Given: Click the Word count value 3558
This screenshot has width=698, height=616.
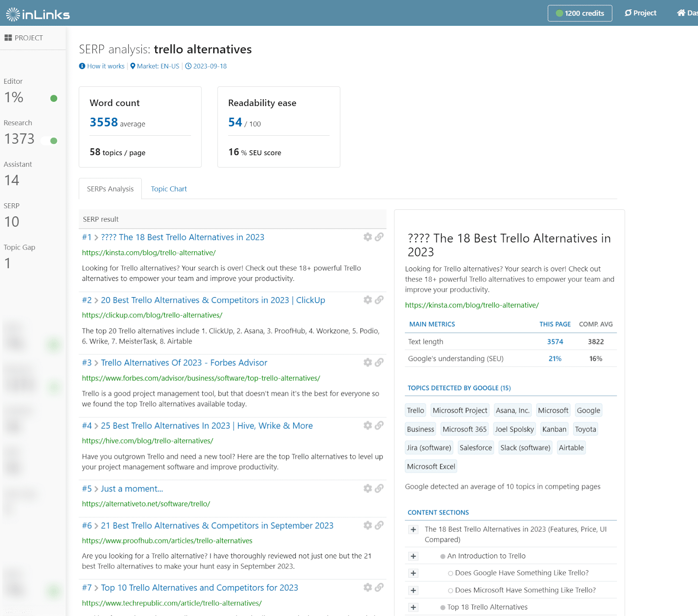Looking at the screenshot, I should (104, 122).
